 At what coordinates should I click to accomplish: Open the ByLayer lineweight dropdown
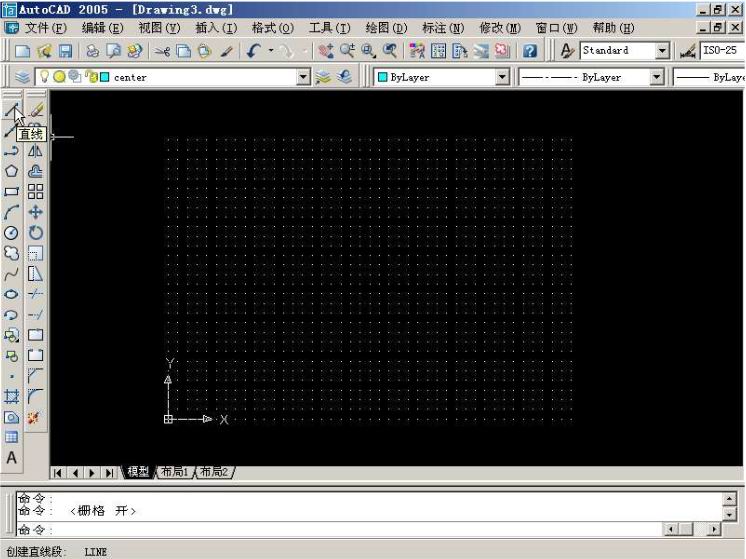pyautogui.click(x=709, y=77)
